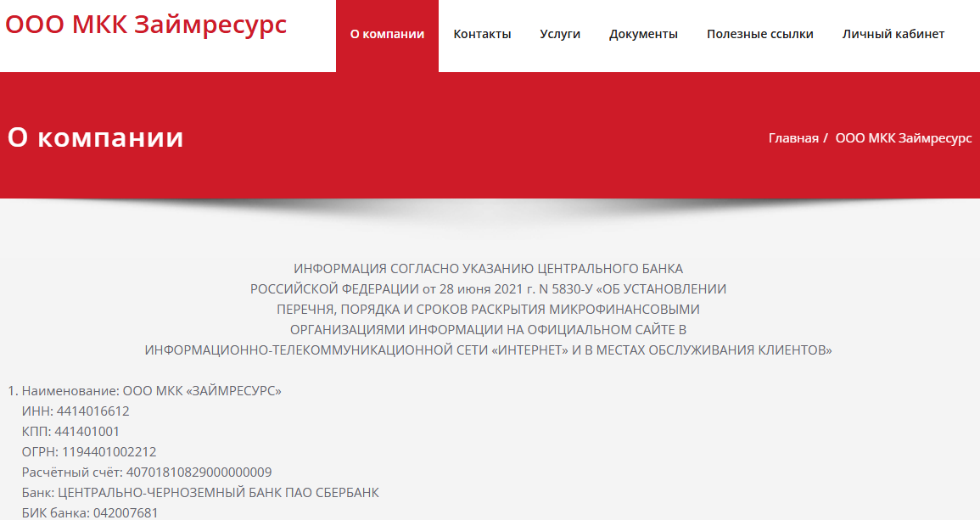Click the ООО МКК Займресурс site logo
Viewport: 980px width, 520px height.
point(146,25)
